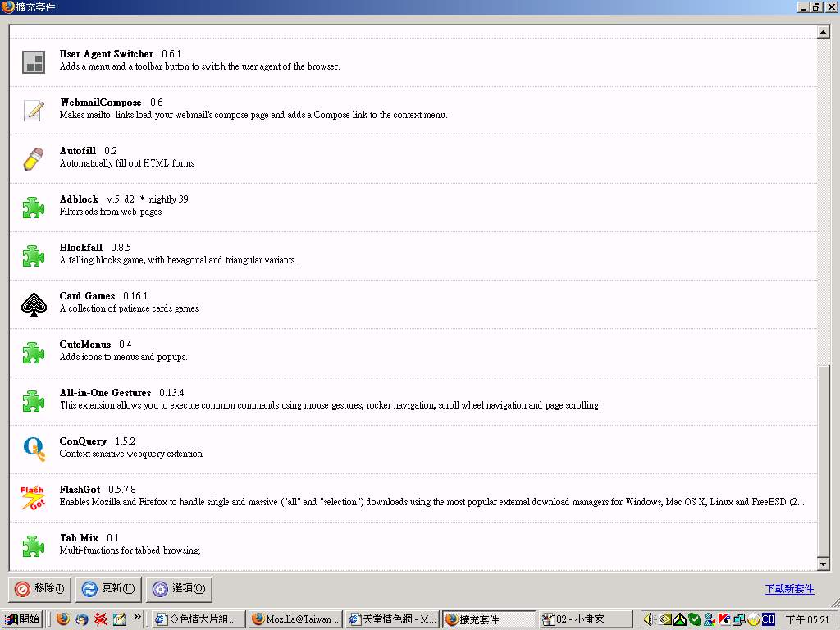Switch to 色情大片組 taskbar window

199,619
